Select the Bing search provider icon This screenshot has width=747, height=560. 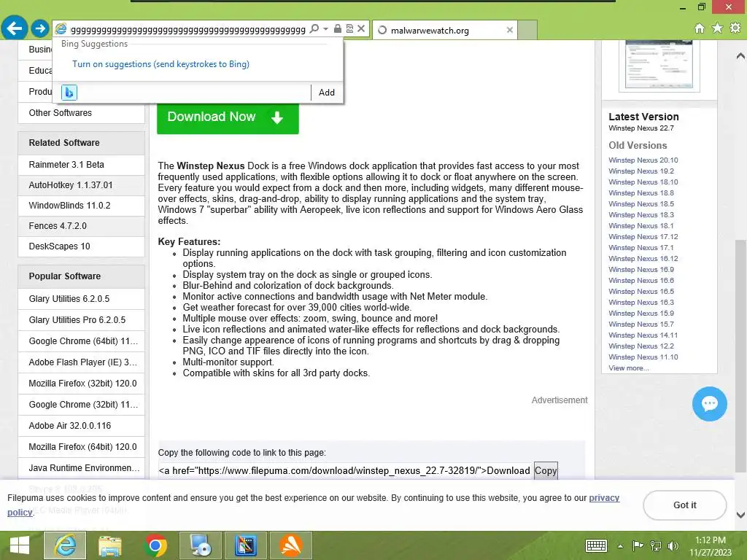[69, 93]
